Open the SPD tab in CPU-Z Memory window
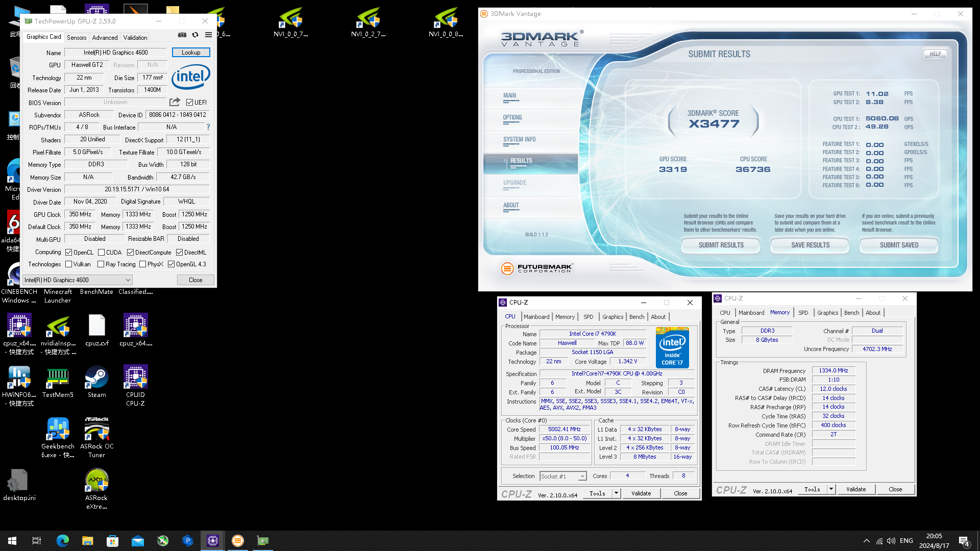This screenshot has width=980, height=551. (803, 313)
